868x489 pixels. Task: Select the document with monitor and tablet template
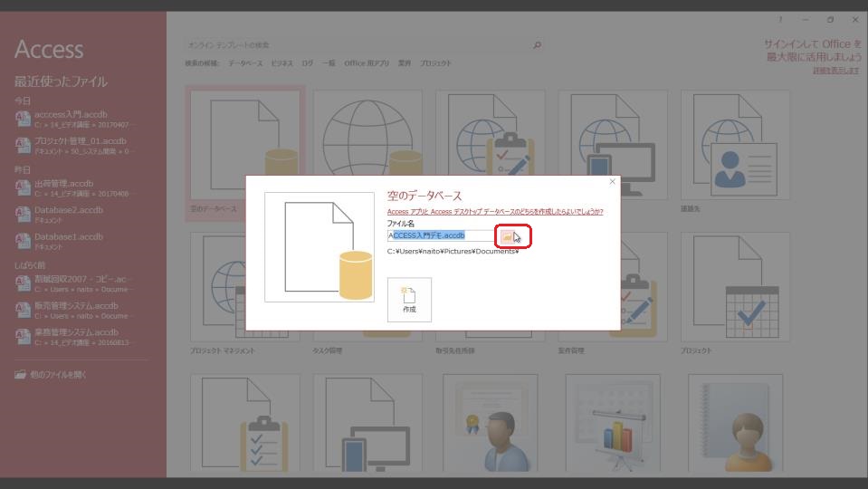coord(367,423)
